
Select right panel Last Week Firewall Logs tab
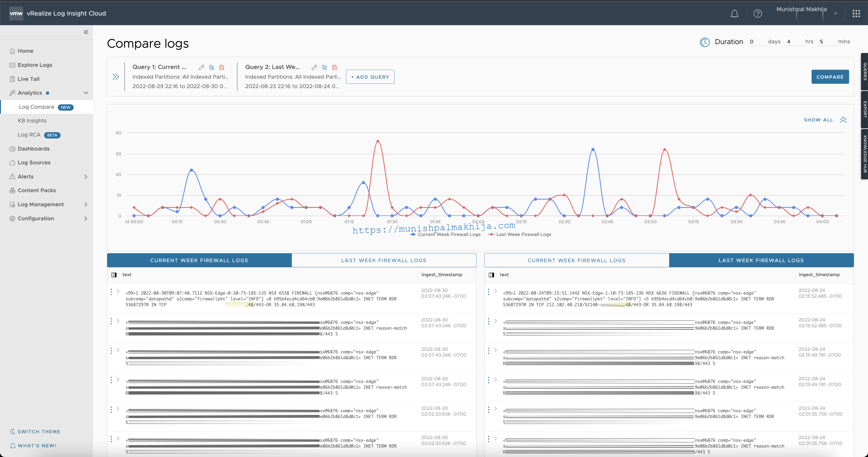(x=761, y=260)
